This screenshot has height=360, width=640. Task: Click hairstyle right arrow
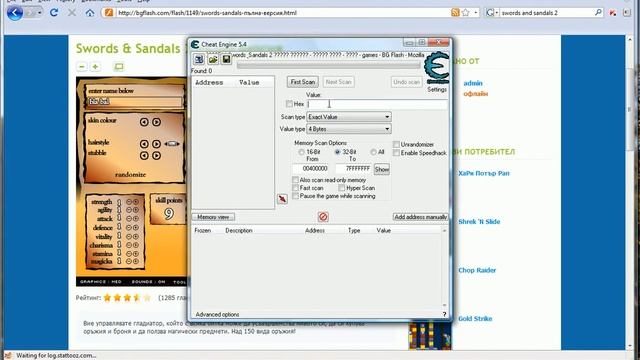click(156, 144)
